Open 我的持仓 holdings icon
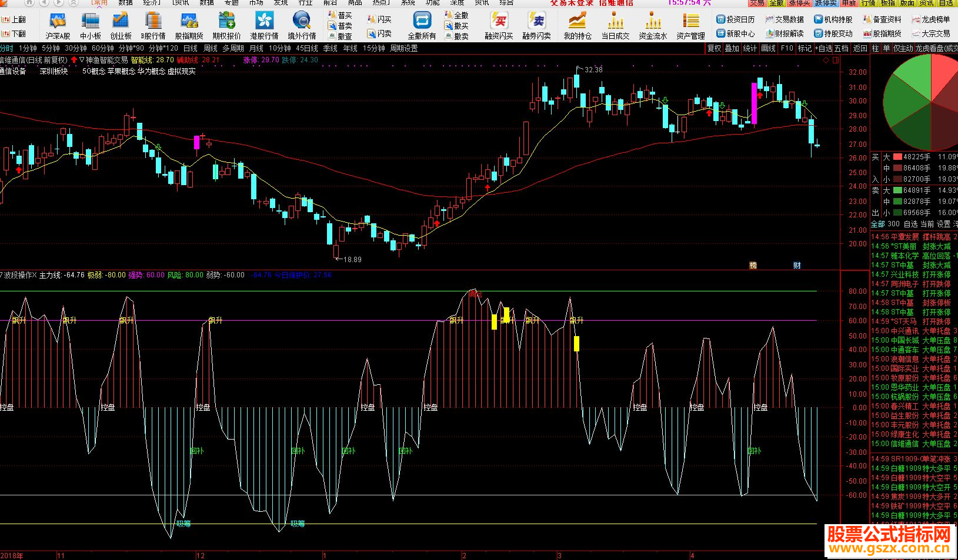Screen dimensions: 958x560 tap(578, 26)
